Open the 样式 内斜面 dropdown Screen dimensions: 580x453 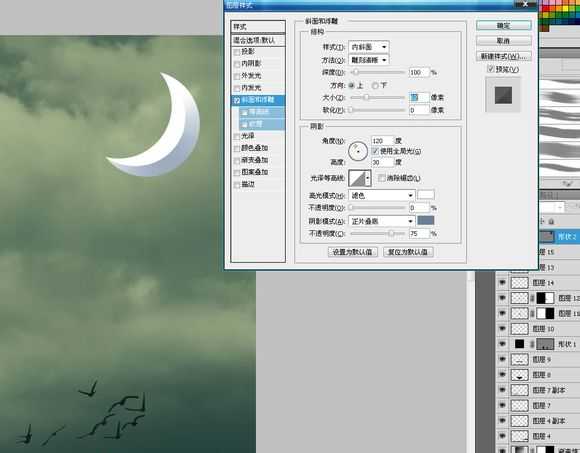(x=369, y=47)
